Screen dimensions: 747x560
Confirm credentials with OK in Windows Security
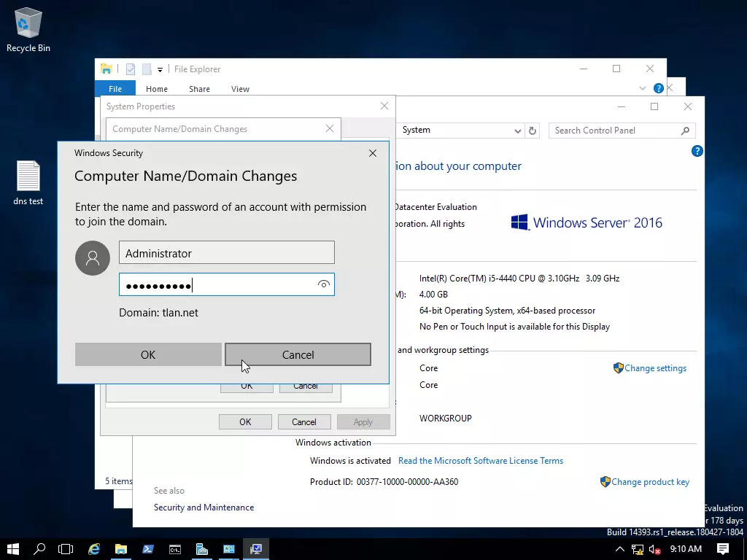148,354
